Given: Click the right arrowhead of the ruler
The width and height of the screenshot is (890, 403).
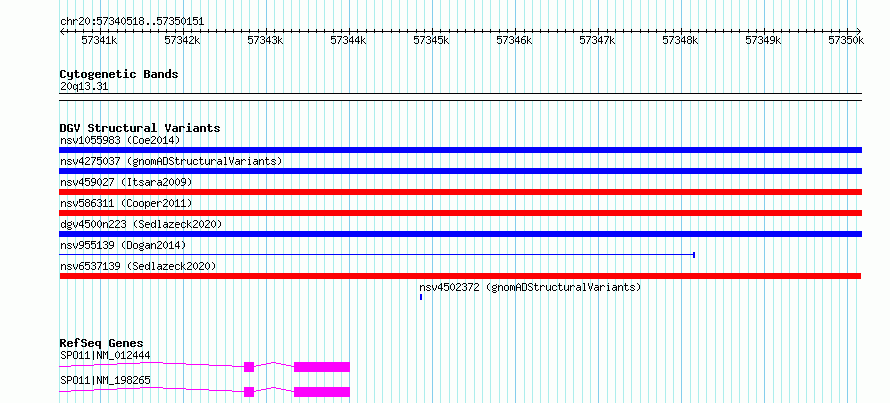Looking at the screenshot, I should [x=859, y=31].
